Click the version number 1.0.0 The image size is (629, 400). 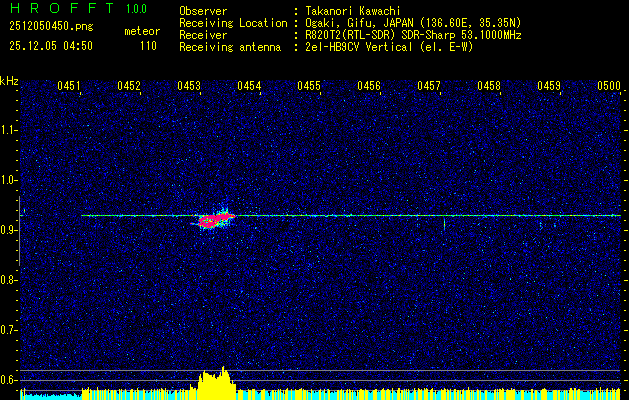[136, 9]
